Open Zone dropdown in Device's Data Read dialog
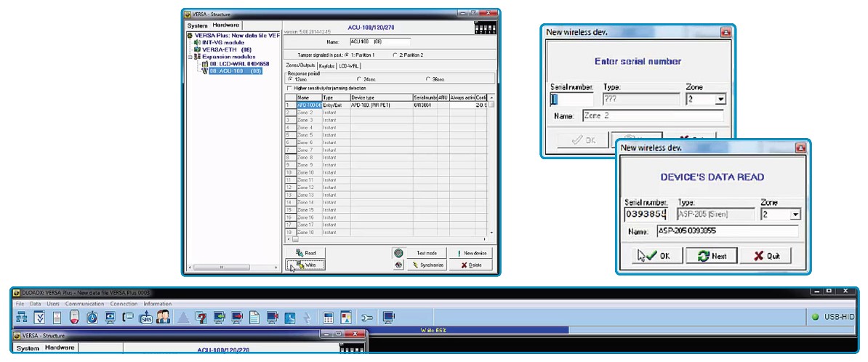 coord(795,214)
